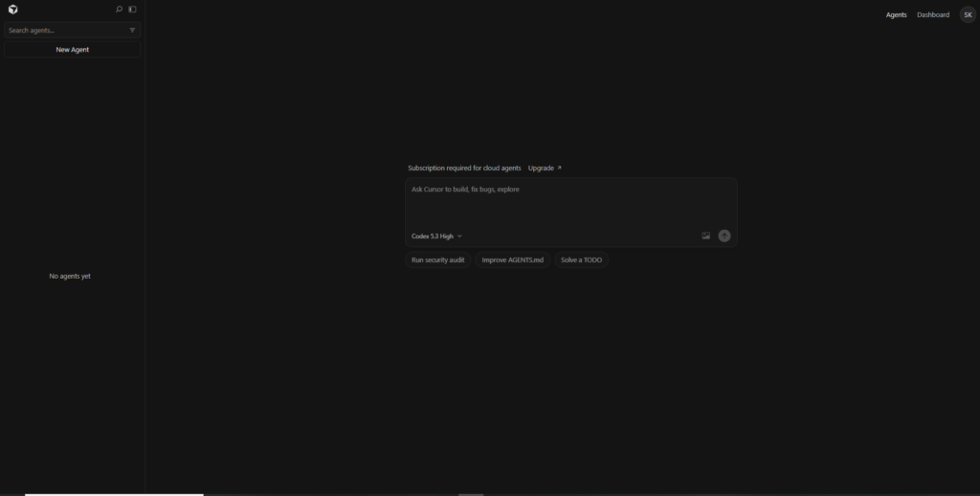Click the Cursor cube logo
Viewport: 980px width, 496px height.
point(12,10)
